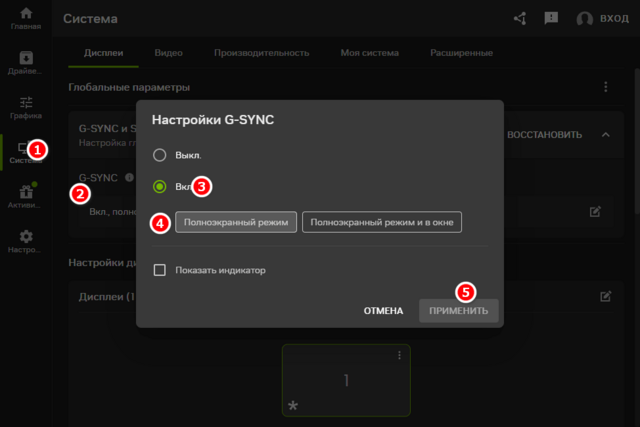
Task: Open the Глобальные параметры three-dot menu
Action: pyautogui.click(x=606, y=87)
